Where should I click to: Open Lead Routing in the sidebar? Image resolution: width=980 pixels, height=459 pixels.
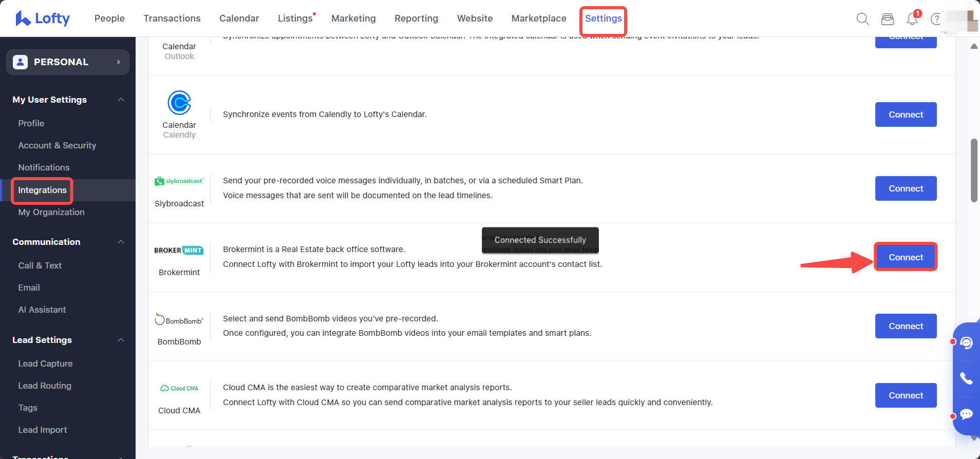click(45, 386)
